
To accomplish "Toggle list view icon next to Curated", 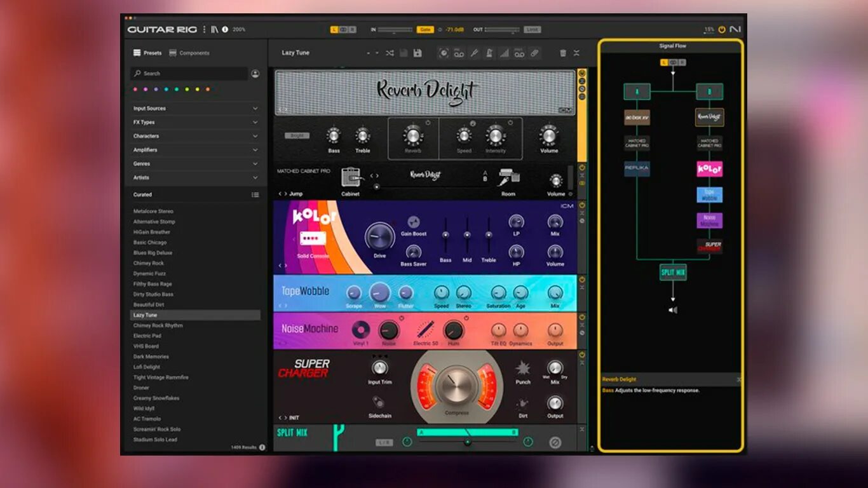I will pyautogui.click(x=255, y=195).
